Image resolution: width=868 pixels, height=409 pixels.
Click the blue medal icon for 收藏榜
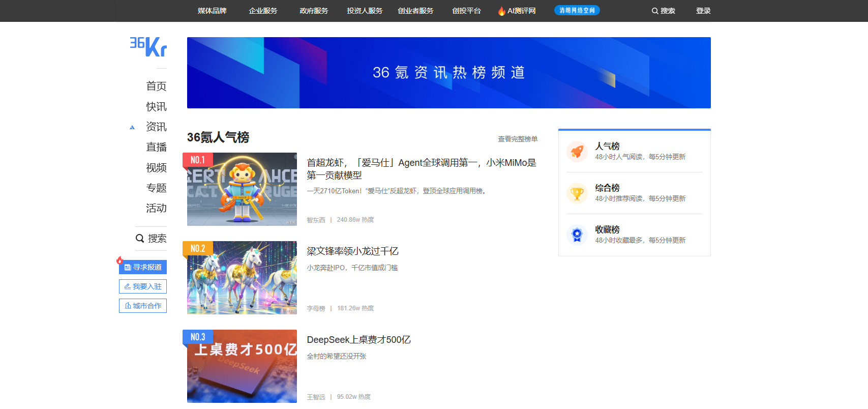coord(577,235)
